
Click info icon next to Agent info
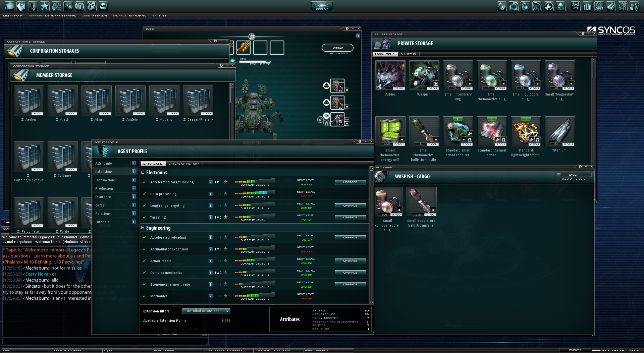(133, 163)
